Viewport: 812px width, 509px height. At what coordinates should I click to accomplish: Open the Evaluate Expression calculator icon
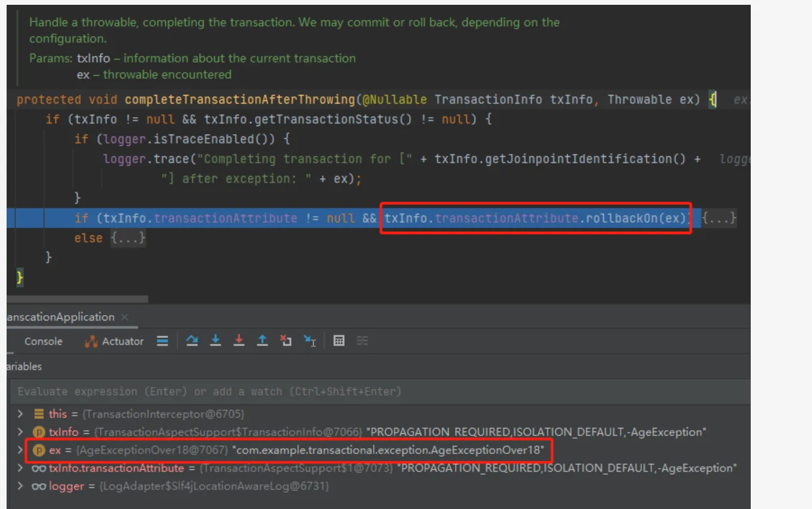tap(339, 341)
